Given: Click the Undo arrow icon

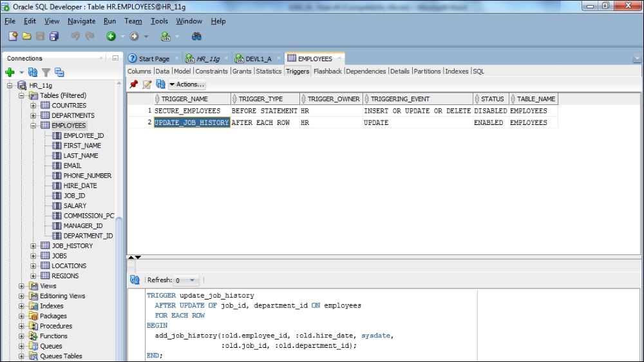Looking at the screenshot, I should (75, 36).
